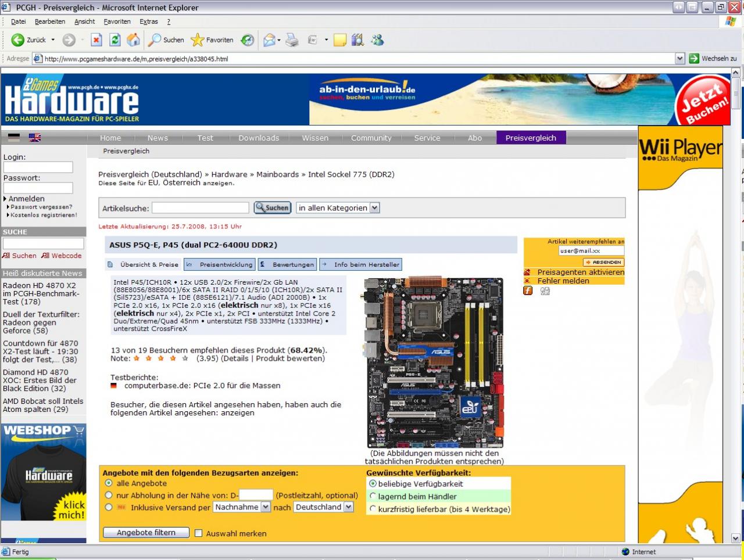
Task: Open the Extras menu
Action: [149, 21]
